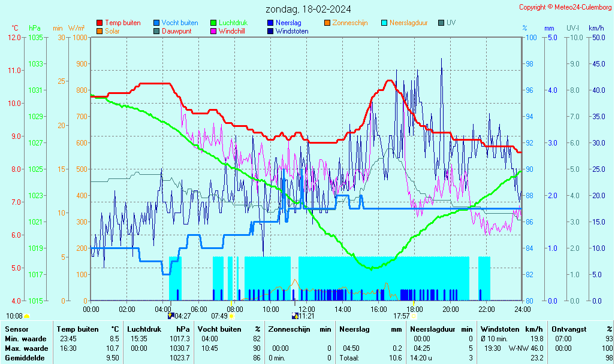615x364 pixels.
Task: Open the Copyright Meteo24-Culemborg link
Action: point(566,7)
